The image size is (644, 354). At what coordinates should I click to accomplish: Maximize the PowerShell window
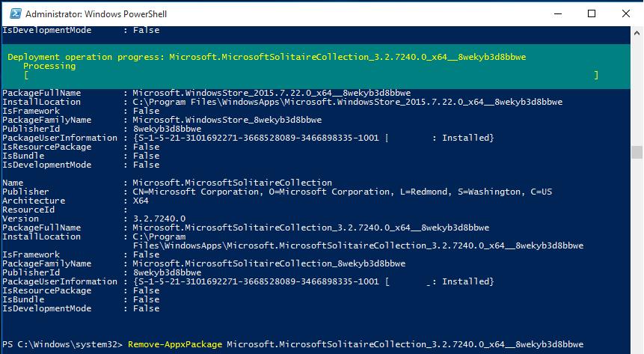(x=592, y=13)
